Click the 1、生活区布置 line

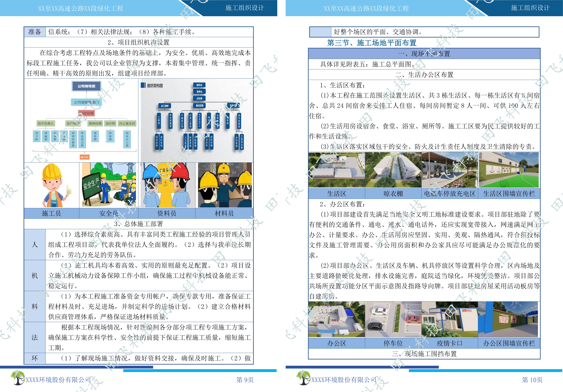point(342,85)
